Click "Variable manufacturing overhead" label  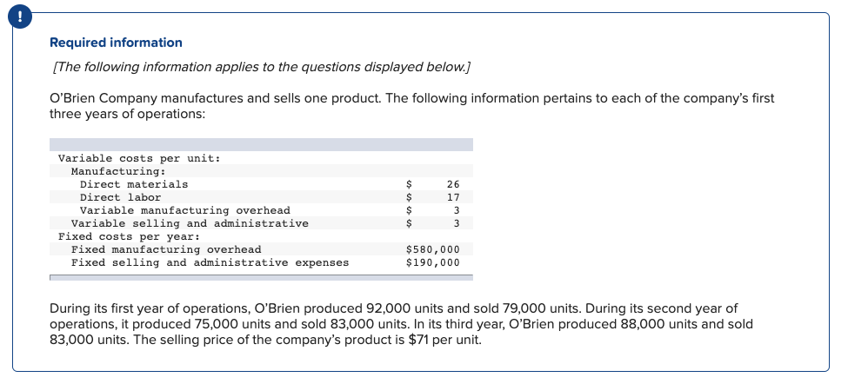coord(185,210)
